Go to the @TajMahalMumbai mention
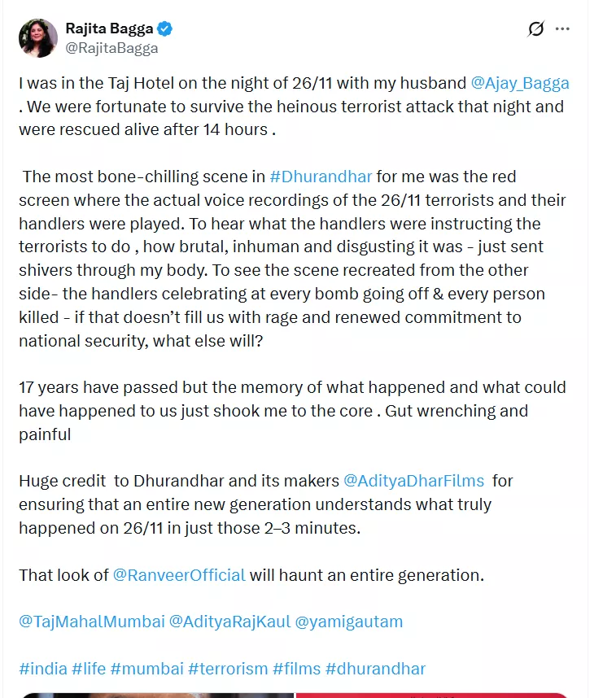The width and height of the screenshot is (616, 698). click(x=90, y=622)
